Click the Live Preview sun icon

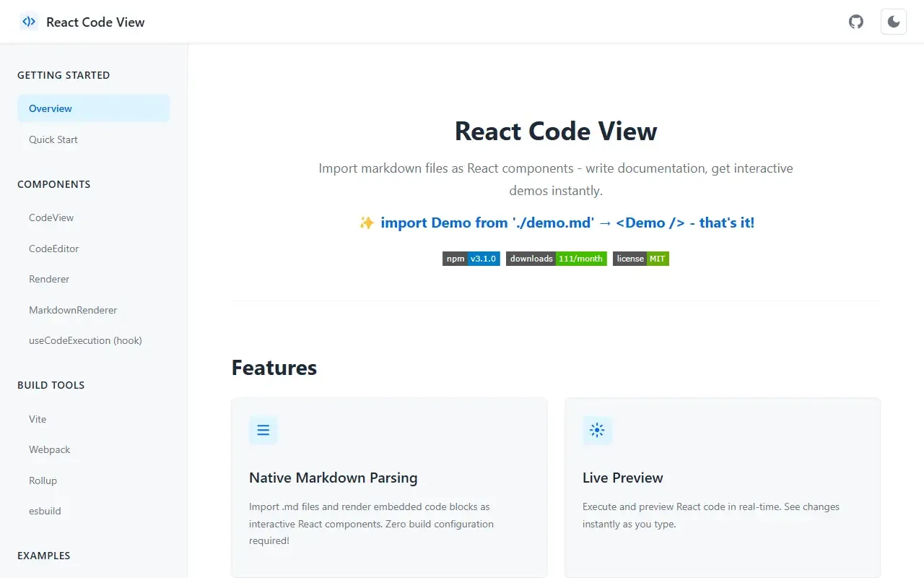pos(597,431)
